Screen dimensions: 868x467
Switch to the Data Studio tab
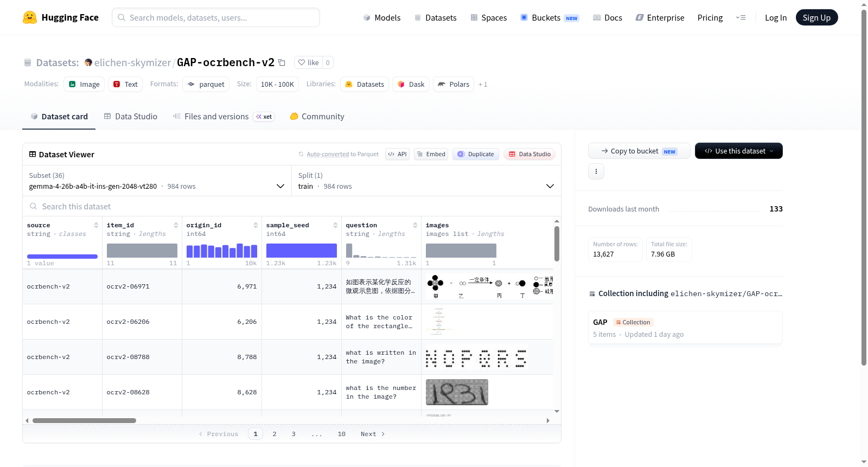[131, 116]
